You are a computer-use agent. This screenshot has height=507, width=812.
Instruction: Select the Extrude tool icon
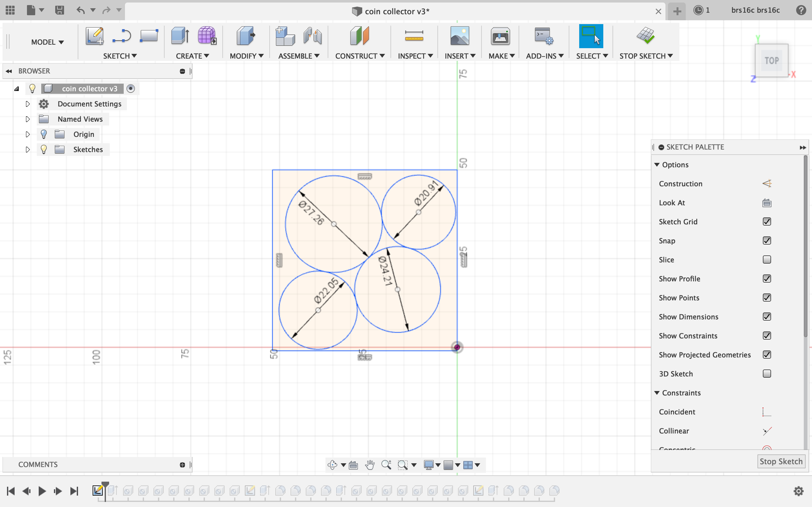[x=180, y=36]
